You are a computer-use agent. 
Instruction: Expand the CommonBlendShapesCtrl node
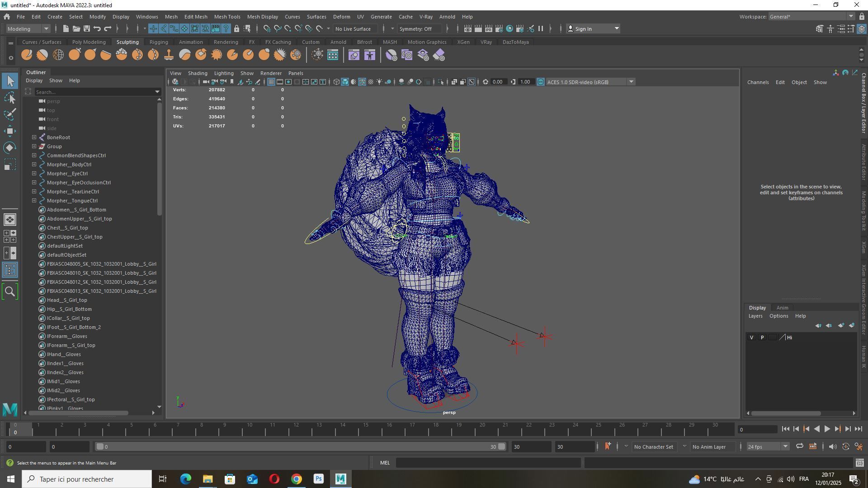point(34,155)
